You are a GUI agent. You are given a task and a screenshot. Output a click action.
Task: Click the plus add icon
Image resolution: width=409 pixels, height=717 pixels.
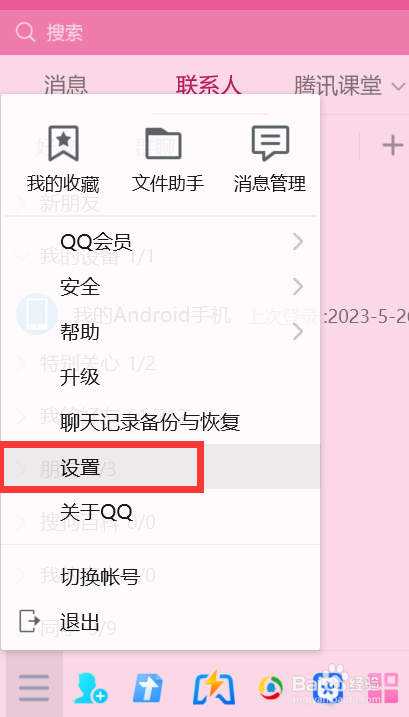393,146
